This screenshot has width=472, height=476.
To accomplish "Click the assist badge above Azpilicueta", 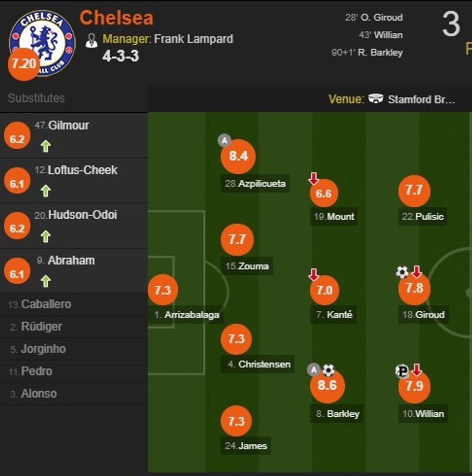I will tap(224, 140).
